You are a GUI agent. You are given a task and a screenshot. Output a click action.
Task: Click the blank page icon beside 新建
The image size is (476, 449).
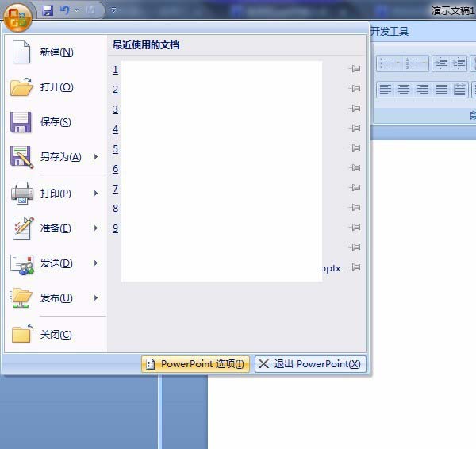click(21, 52)
